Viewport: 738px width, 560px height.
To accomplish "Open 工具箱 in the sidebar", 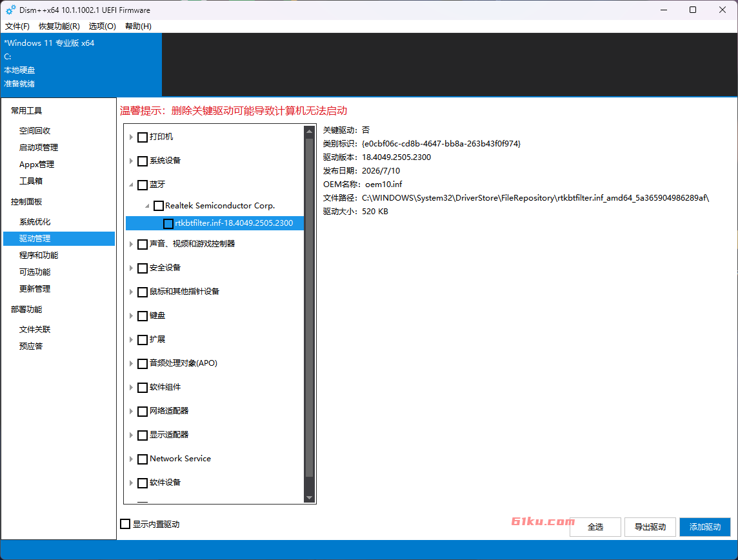I will 31,181.
